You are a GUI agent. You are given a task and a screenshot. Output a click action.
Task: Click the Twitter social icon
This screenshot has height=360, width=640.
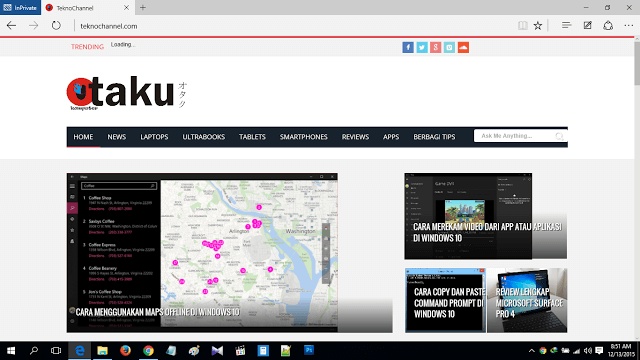[x=422, y=47]
